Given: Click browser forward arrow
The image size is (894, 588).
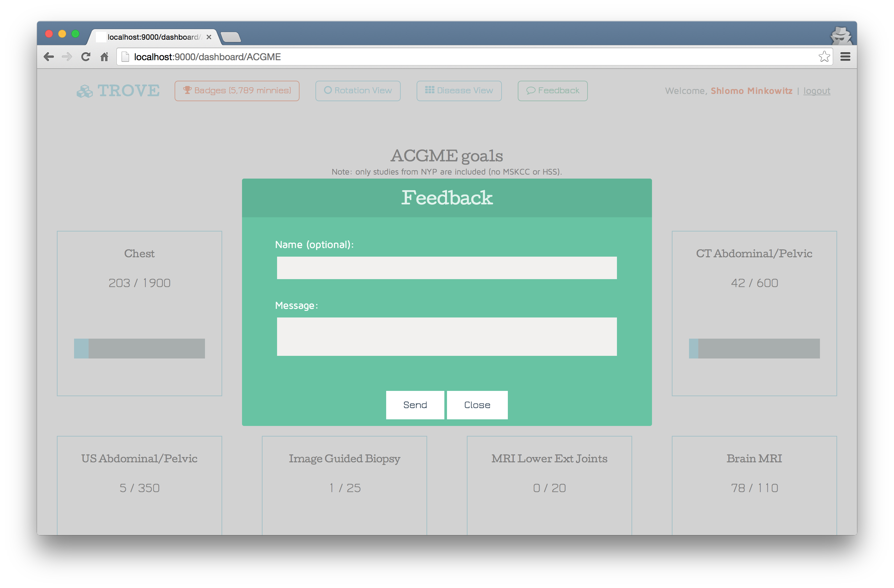Looking at the screenshot, I should 67,57.
